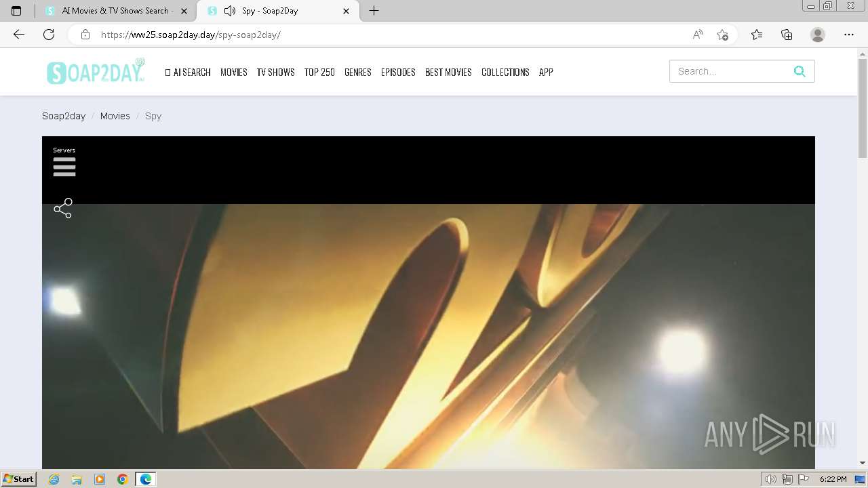The width and height of the screenshot is (868, 488).
Task: Open TV SHOWS in the site navigation
Action: tap(275, 72)
